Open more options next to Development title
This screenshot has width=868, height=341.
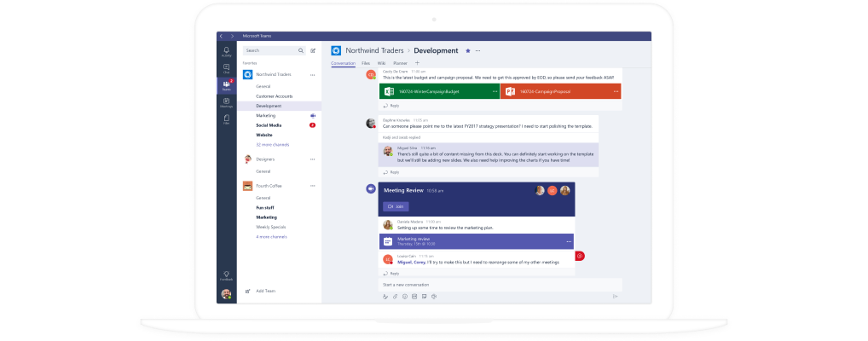tap(477, 51)
